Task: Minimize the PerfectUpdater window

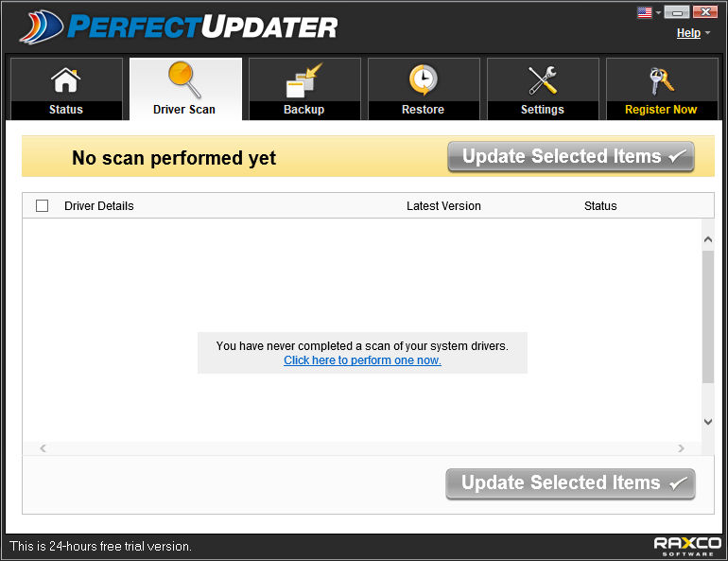Action: point(676,12)
